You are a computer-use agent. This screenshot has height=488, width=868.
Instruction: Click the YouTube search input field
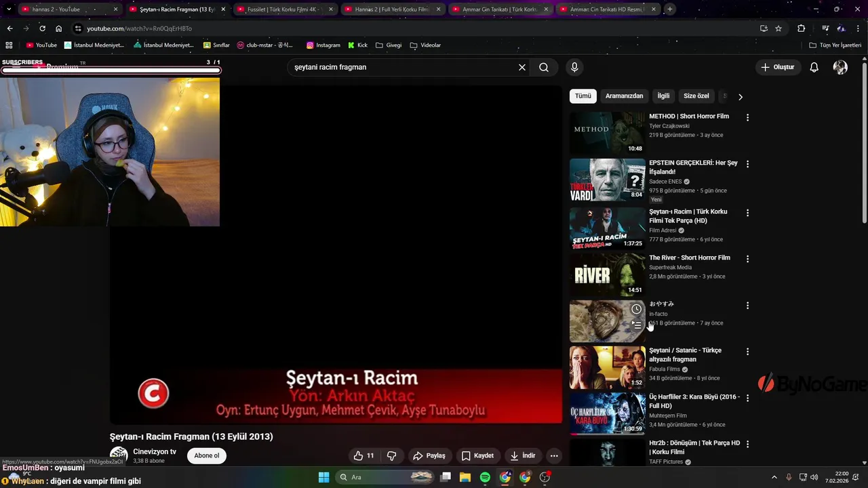point(403,67)
